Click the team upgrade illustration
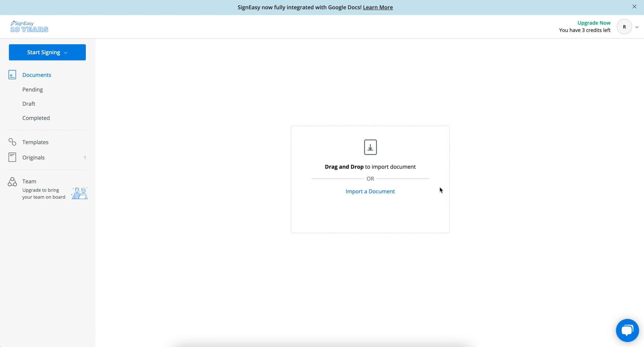This screenshot has width=644, height=347. coord(79,193)
